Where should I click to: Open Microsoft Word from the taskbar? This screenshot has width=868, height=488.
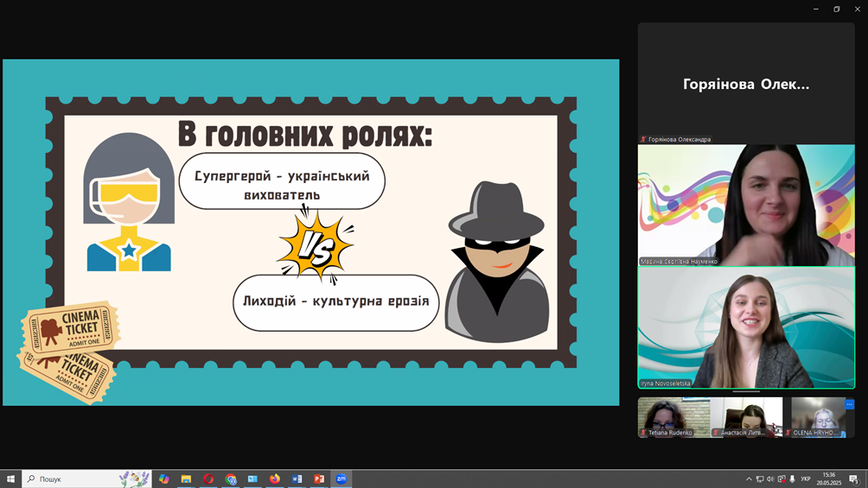pyautogui.click(x=297, y=478)
